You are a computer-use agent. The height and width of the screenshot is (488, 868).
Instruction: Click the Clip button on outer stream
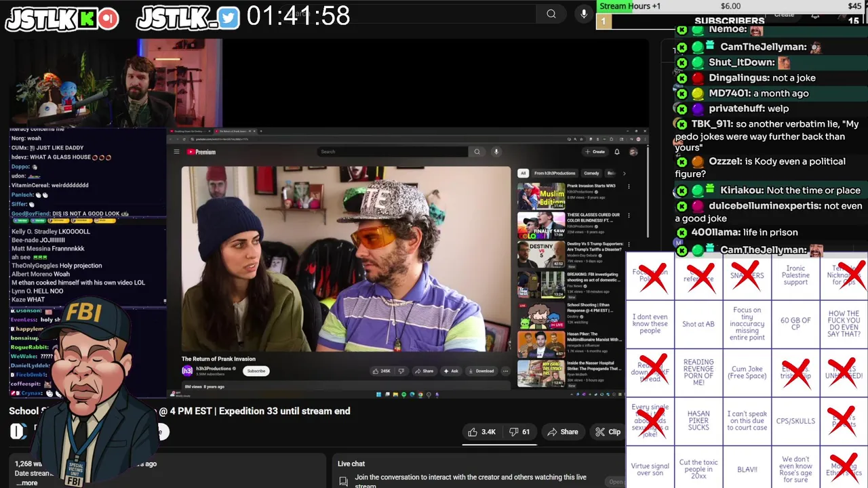608,432
